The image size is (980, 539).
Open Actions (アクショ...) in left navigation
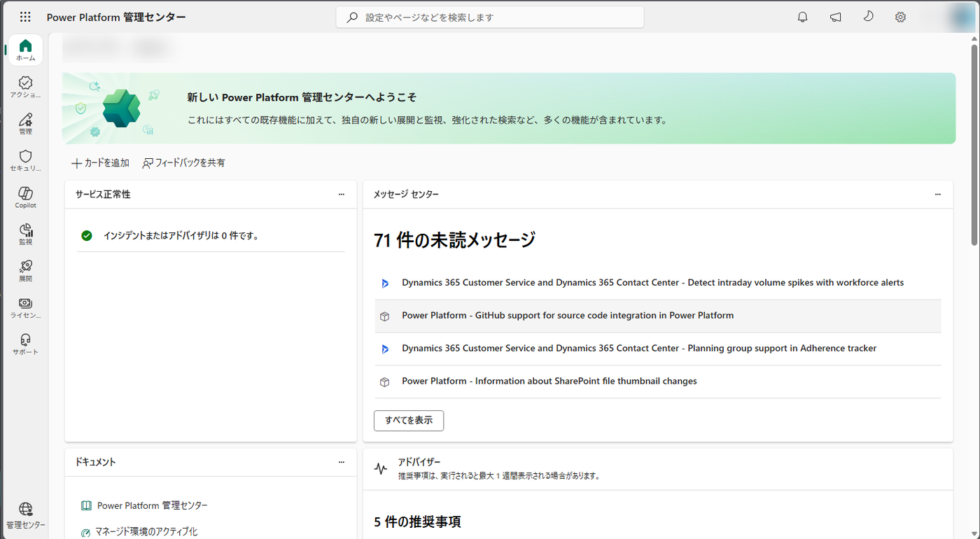tap(25, 87)
